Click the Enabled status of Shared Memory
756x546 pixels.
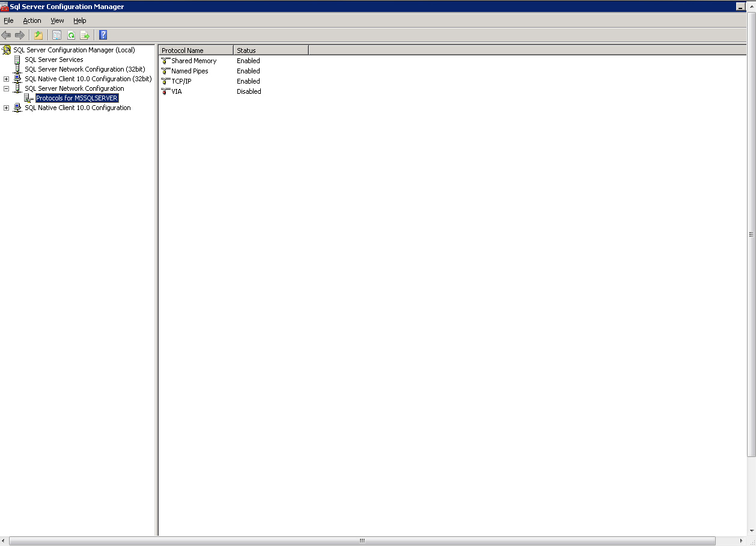click(x=248, y=61)
